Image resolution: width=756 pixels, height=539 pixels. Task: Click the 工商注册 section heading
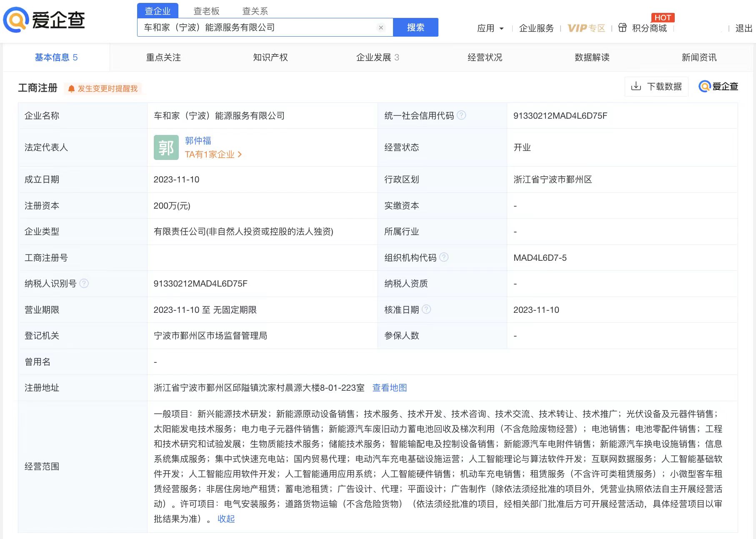[38, 88]
